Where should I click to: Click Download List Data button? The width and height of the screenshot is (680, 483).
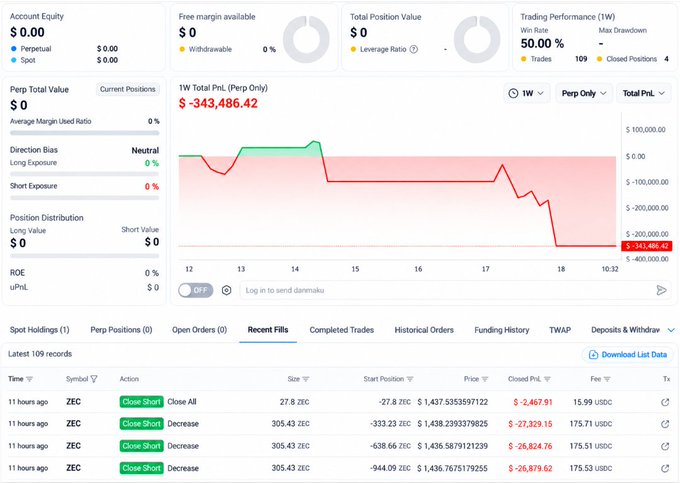(628, 355)
